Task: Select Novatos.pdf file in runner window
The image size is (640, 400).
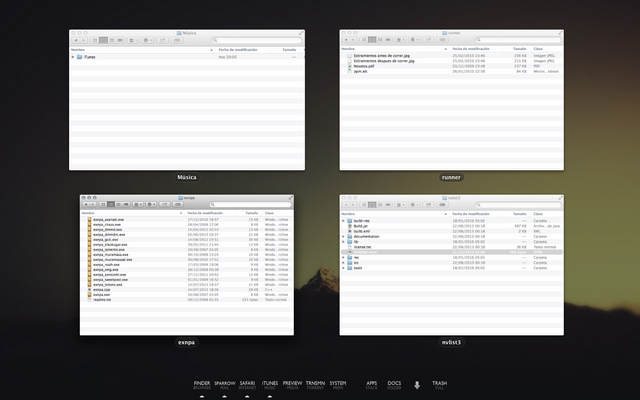Action: click(364, 66)
